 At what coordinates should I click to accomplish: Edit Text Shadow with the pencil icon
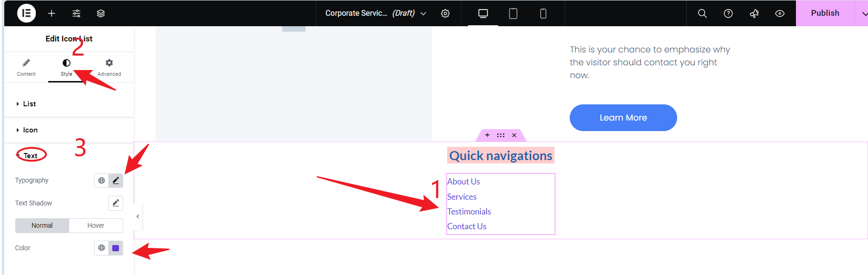115,203
